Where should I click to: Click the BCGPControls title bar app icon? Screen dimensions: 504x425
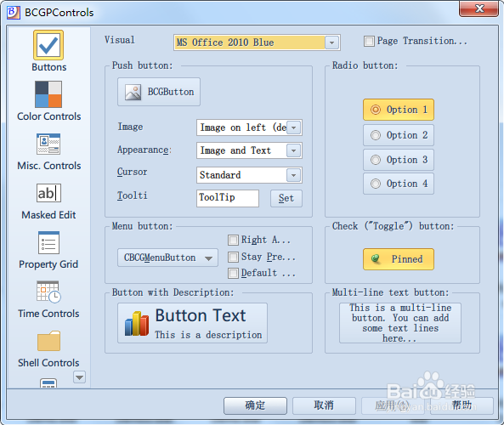[14, 13]
